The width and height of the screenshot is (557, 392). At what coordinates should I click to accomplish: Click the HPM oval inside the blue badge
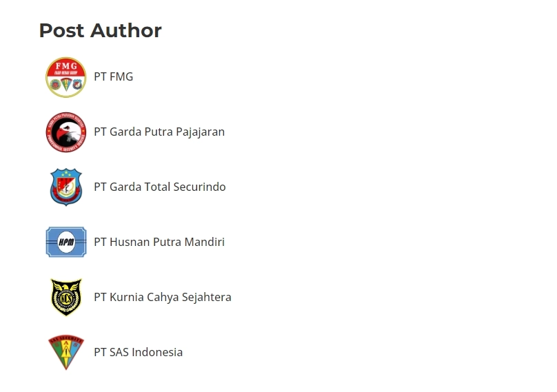point(66,242)
